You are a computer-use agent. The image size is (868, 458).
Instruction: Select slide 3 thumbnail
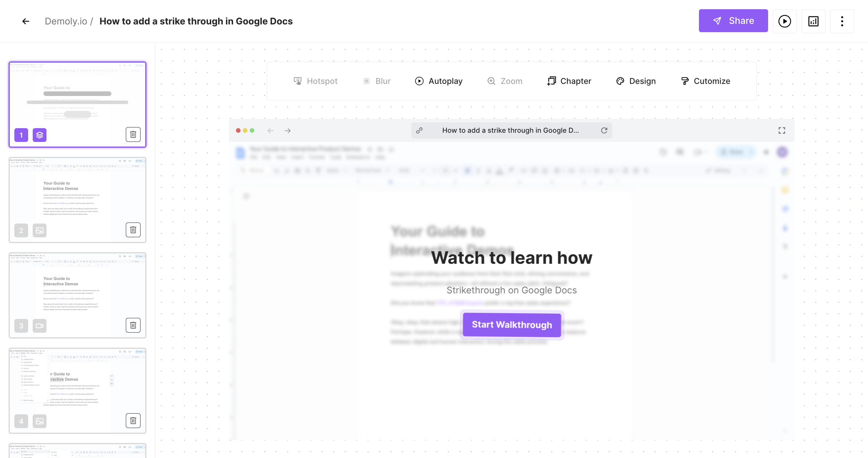pyautogui.click(x=77, y=295)
